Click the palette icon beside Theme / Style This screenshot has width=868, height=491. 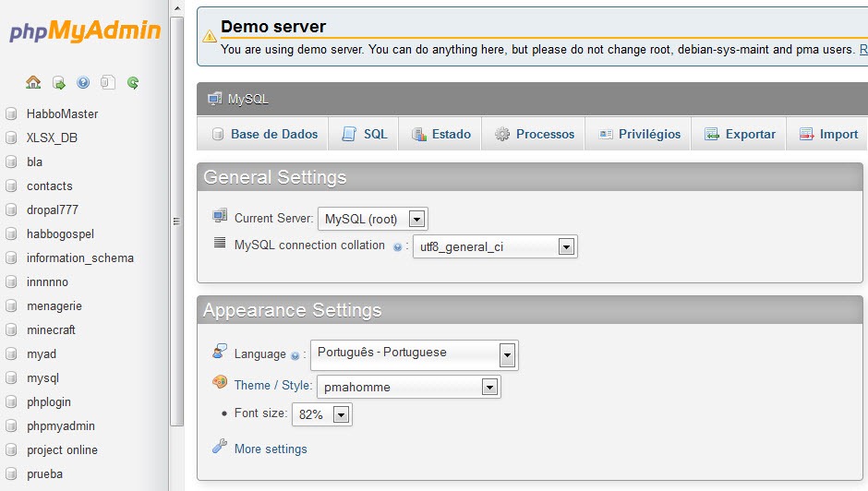coord(220,382)
